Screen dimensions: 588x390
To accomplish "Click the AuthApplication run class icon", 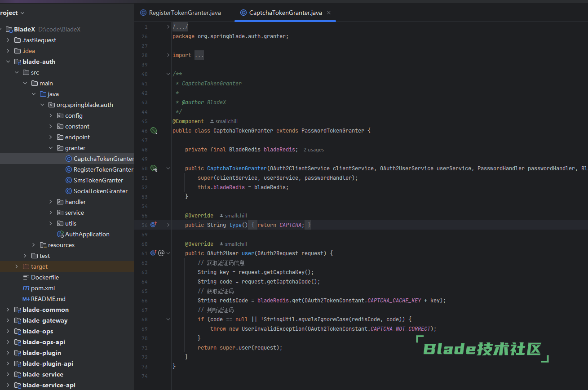I will pyautogui.click(x=60, y=234).
